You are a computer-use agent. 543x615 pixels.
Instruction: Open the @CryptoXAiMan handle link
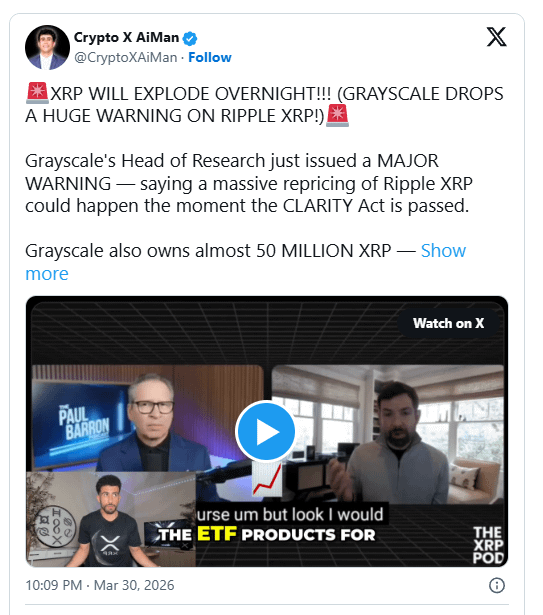click(126, 57)
